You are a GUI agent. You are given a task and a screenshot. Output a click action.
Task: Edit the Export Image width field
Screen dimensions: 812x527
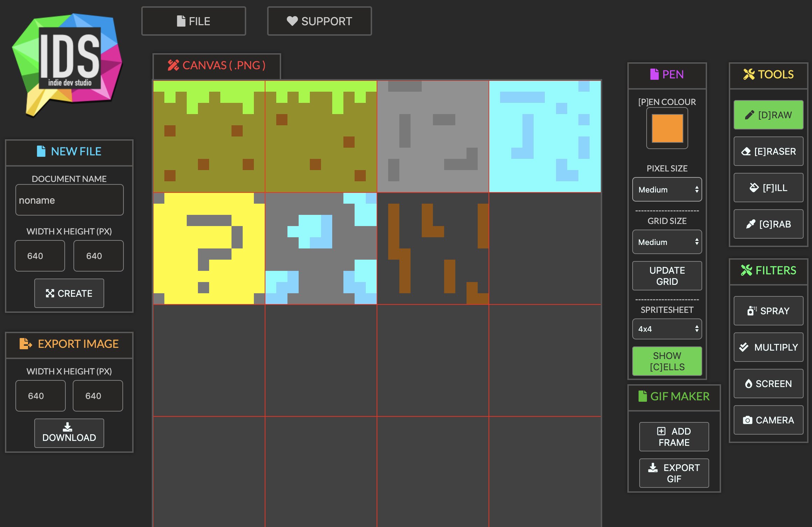point(41,396)
